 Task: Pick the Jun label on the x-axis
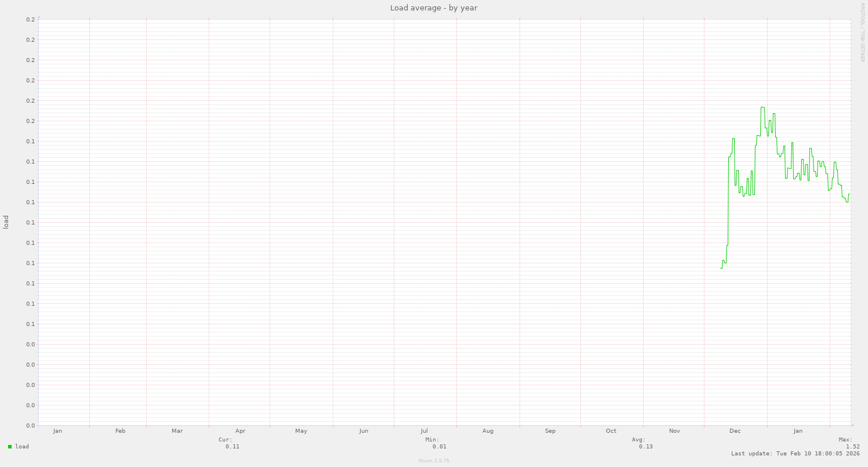point(364,431)
